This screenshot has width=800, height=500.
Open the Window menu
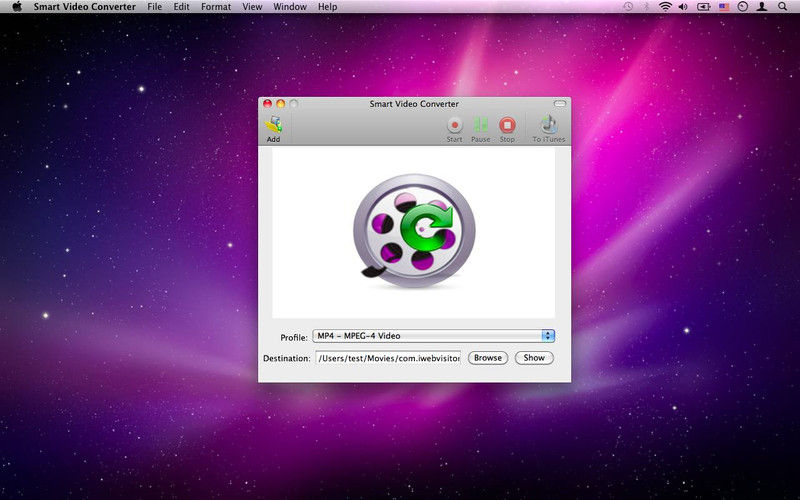[290, 7]
